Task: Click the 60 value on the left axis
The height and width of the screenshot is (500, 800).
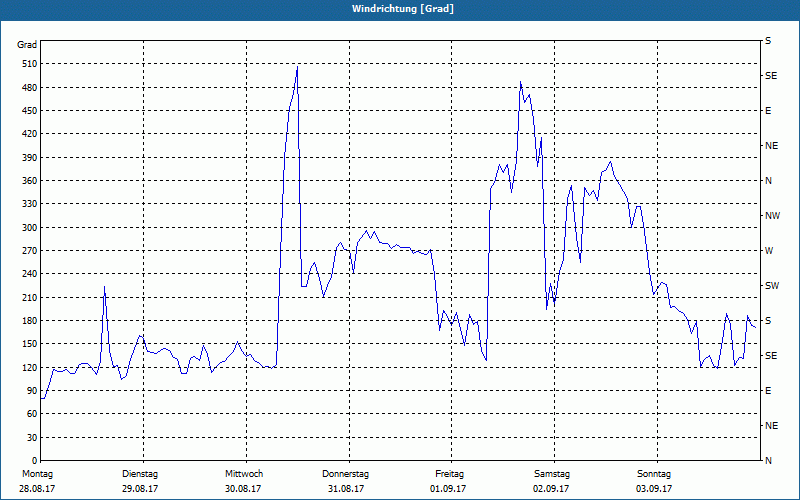Action: [x=32, y=414]
